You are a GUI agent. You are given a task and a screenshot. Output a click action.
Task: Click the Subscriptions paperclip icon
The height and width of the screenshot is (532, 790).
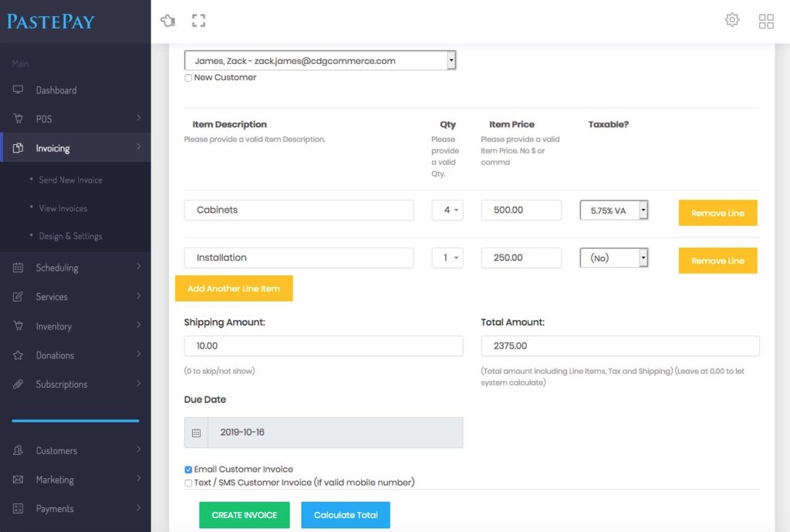pyautogui.click(x=19, y=384)
